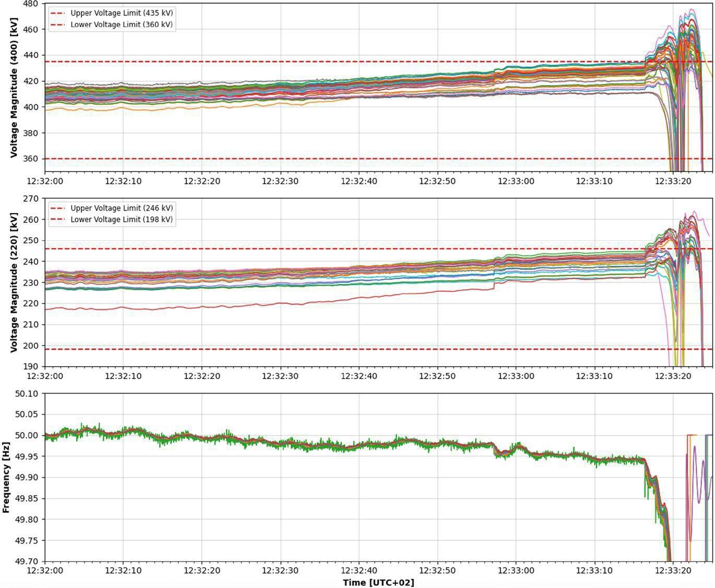
Task: Click the 12:33:20 tick under the middle plot
Action: [673, 375]
